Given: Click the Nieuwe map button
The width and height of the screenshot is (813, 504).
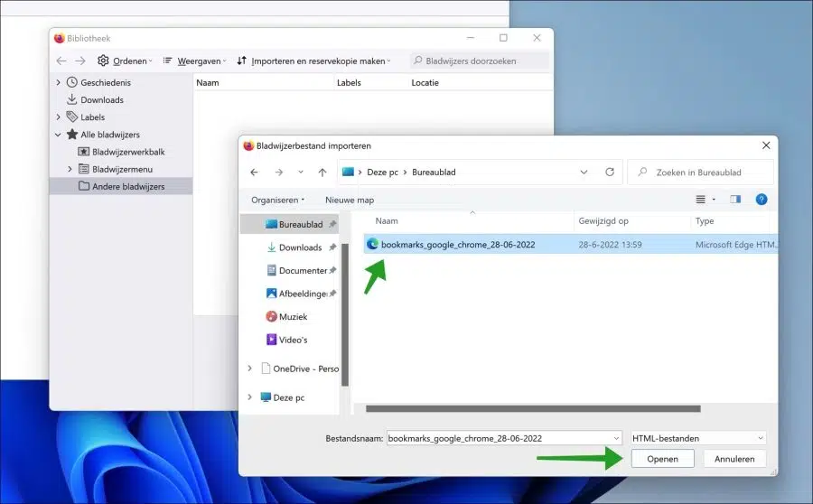Looking at the screenshot, I should click(x=350, y=200).
